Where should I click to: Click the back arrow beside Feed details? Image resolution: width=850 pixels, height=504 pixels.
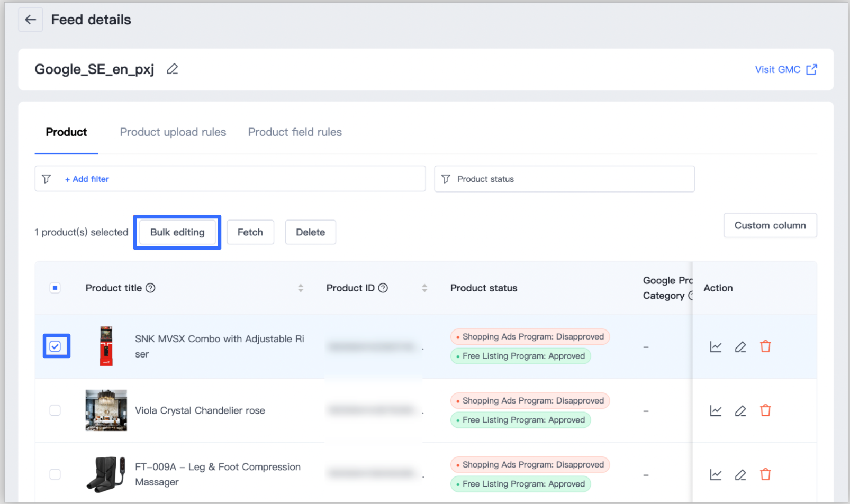tap(31, 20)
